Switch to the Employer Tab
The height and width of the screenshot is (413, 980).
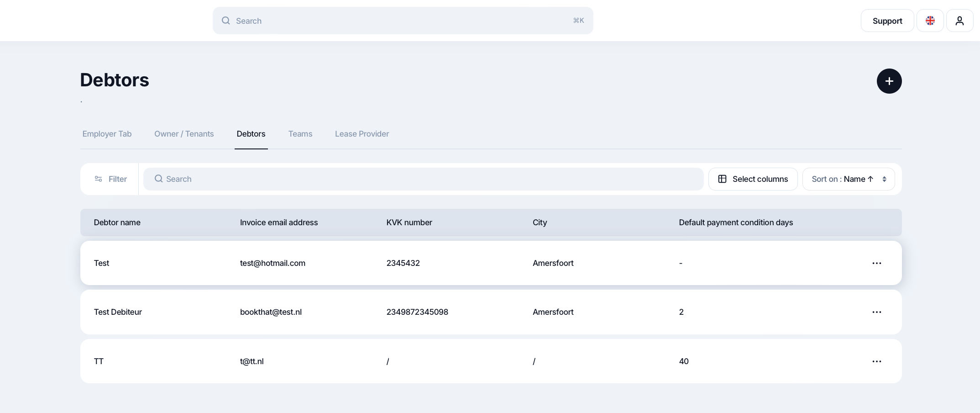(x=107, y=134)
